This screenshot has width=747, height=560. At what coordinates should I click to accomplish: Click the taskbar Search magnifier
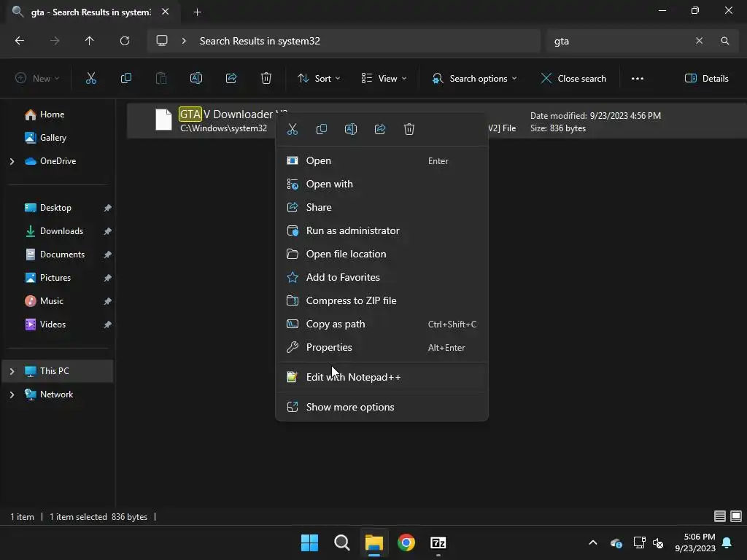tap(341, 542)
